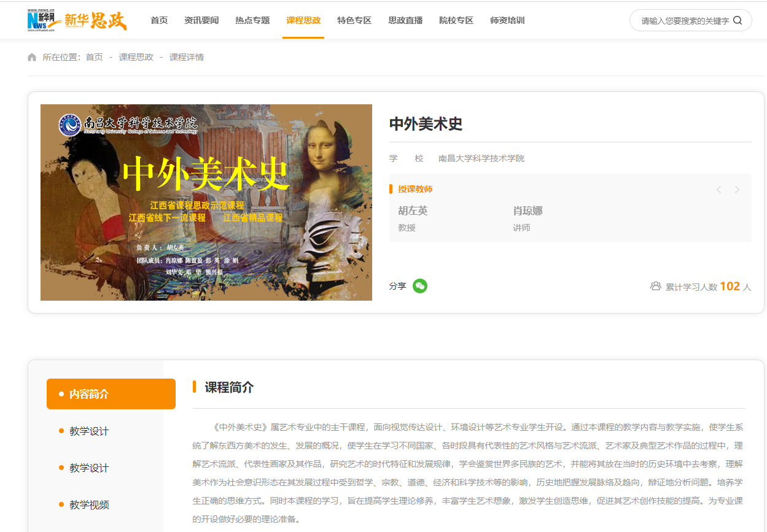
Task: Share the course via the WeChat icon
Action: [420, 286]
